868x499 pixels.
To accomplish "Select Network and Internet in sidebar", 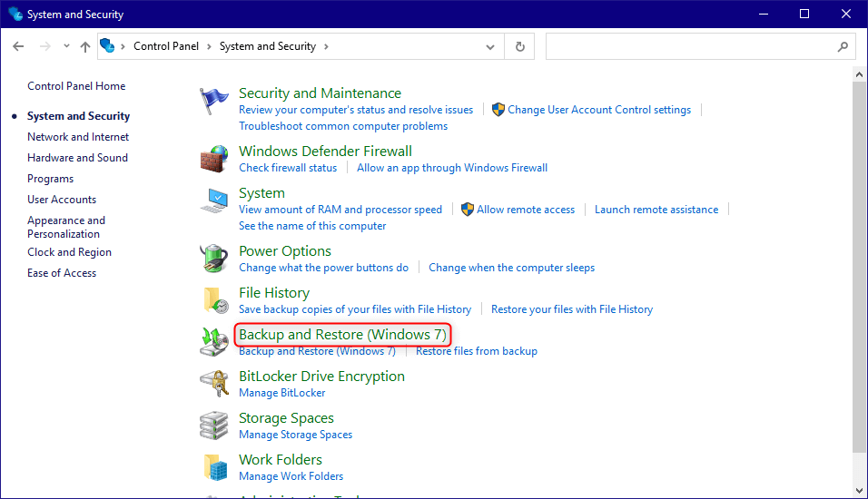I will [x=78, y=137].
